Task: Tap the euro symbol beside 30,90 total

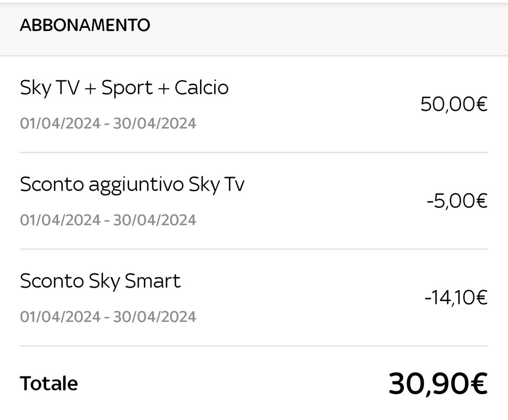Action: [x=478, y=384]
